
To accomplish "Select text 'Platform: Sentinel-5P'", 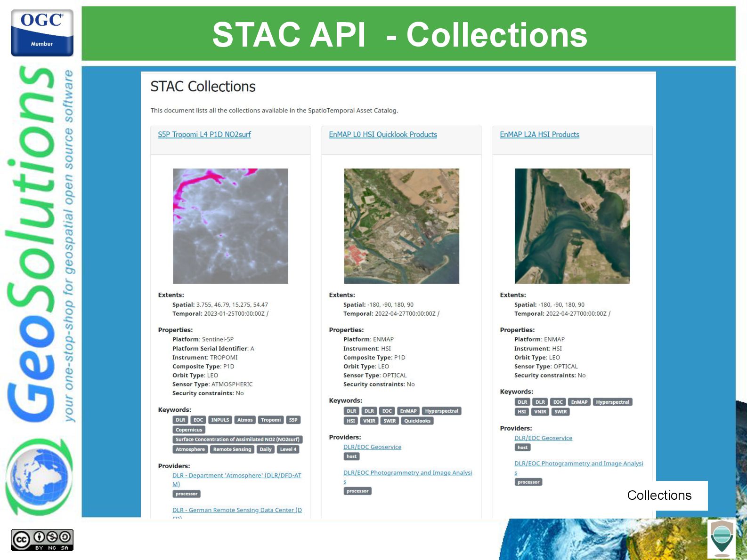I will pyautogui.click(x=203, y=339).
